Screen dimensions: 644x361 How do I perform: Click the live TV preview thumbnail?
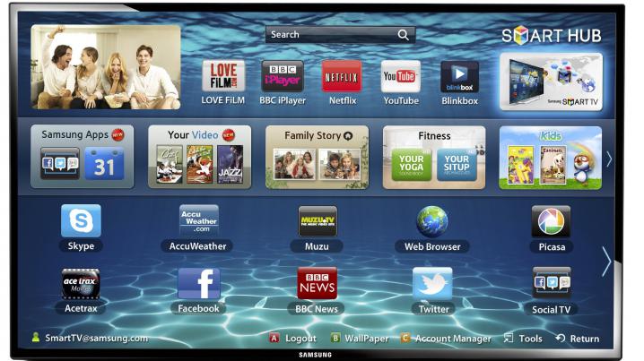point(106,67)
